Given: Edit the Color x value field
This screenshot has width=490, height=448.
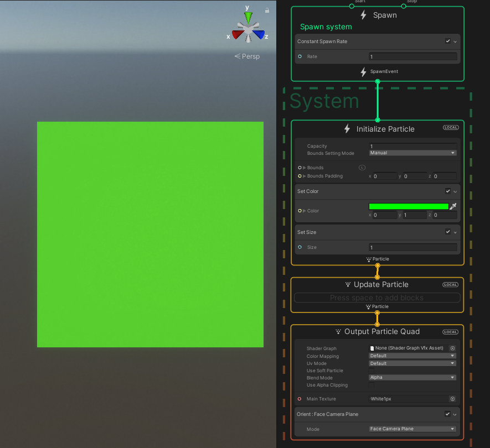Looking at the screenshot, I should [x=385, y=215].
